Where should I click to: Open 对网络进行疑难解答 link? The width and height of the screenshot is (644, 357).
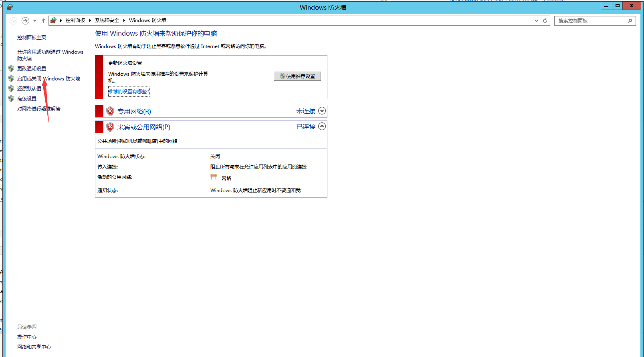click(39, 109)
